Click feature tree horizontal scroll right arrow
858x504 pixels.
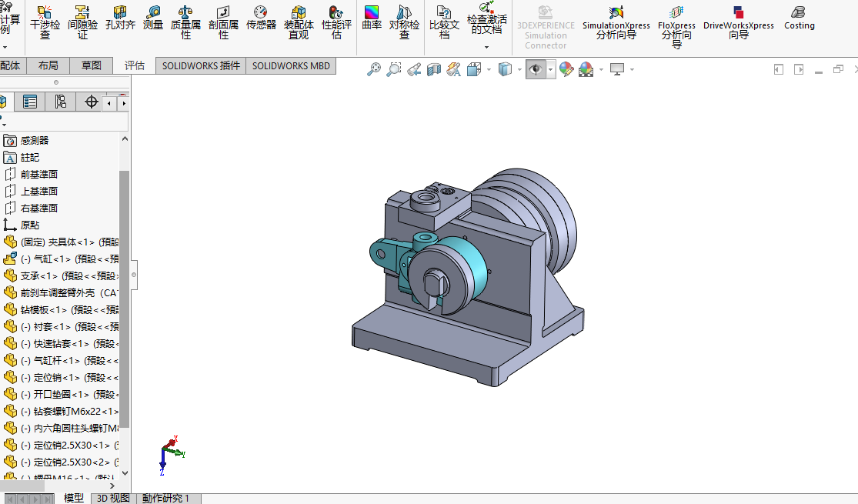pyautogui.click(x=112, y=486)
